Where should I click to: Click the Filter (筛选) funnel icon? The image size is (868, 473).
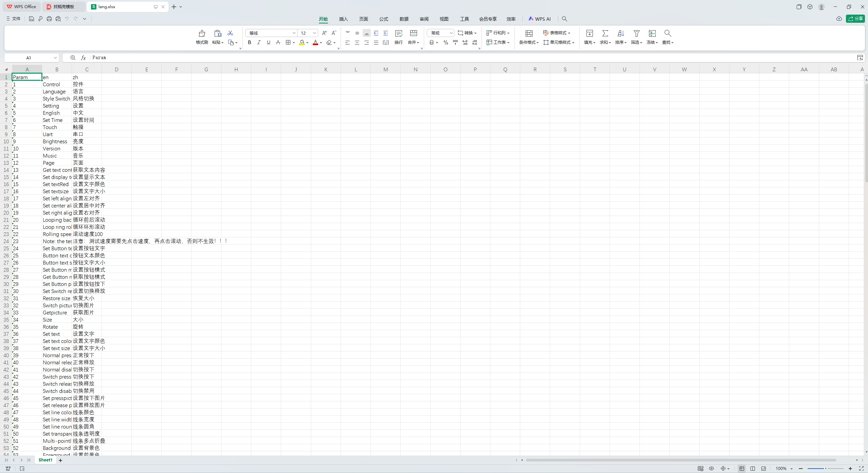636,33
